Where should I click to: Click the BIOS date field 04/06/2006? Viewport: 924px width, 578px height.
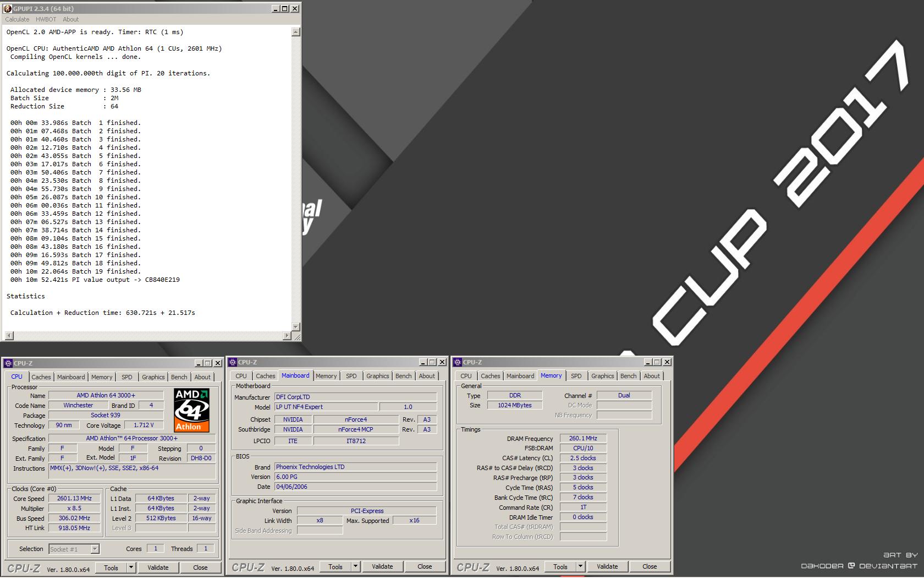pos(355,487)
